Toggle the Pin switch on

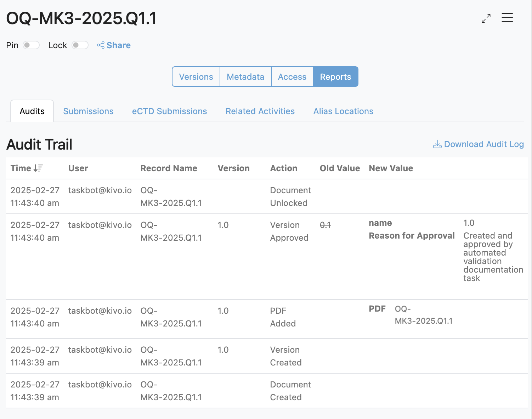coord(31,45)
